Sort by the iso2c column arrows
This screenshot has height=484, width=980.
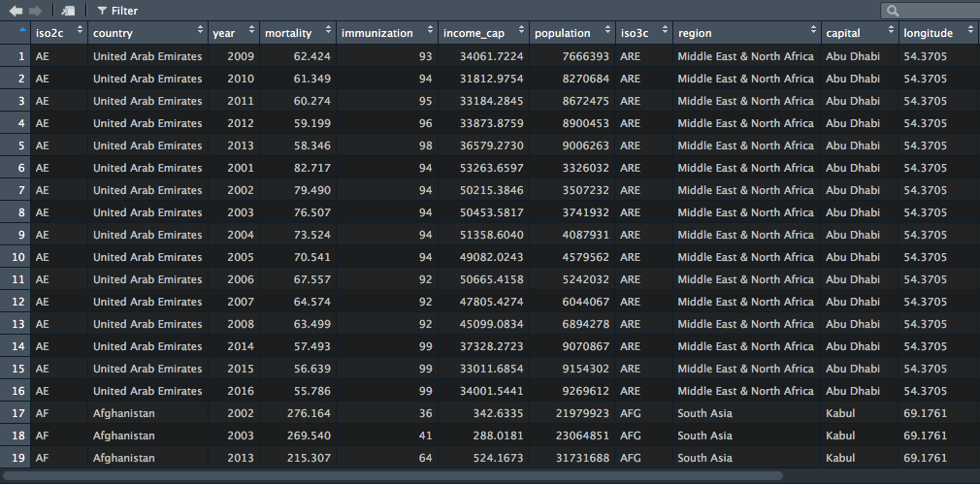point(79,33)
